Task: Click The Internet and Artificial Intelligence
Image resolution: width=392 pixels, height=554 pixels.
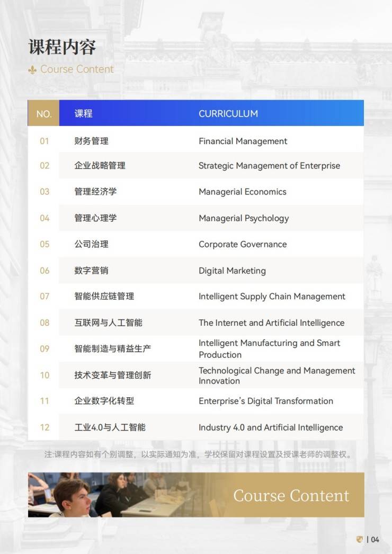Action: 271,323
